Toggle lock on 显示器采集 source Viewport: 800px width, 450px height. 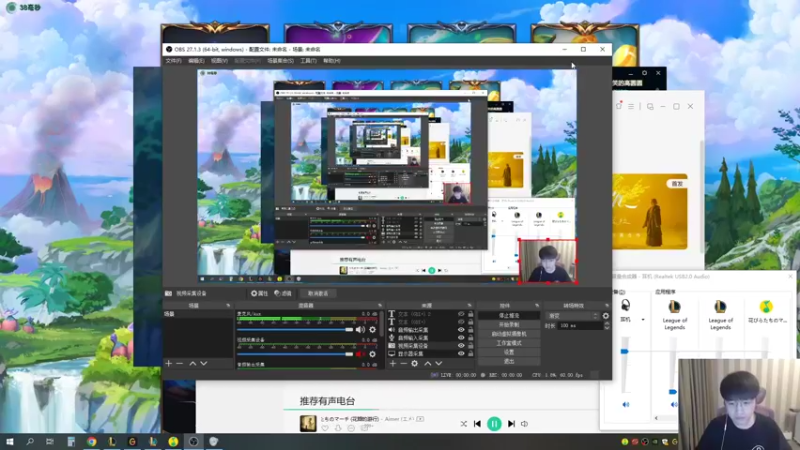click(x=470, y=354)
